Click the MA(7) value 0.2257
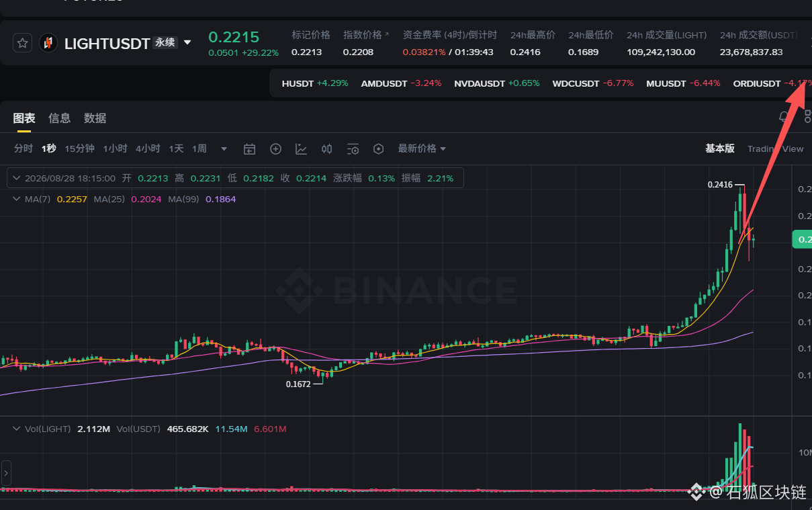This screenshot has width=812, height=510. (x=72, y=200)
